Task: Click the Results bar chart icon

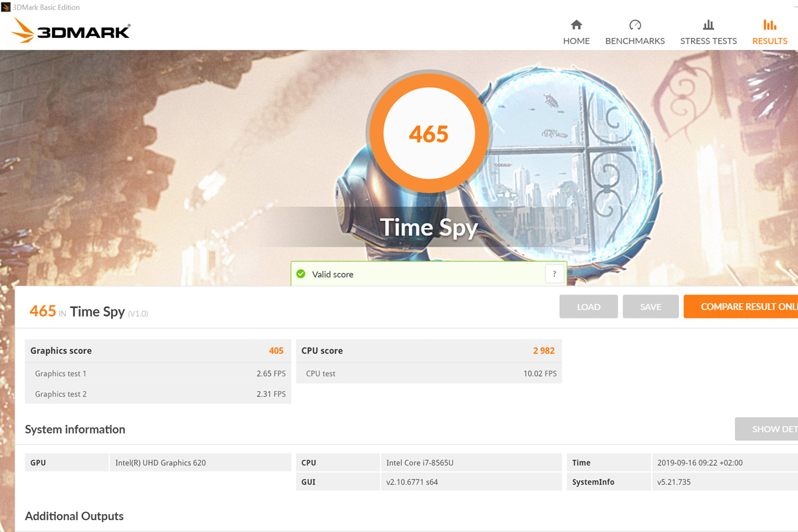Action: point(770,25)
